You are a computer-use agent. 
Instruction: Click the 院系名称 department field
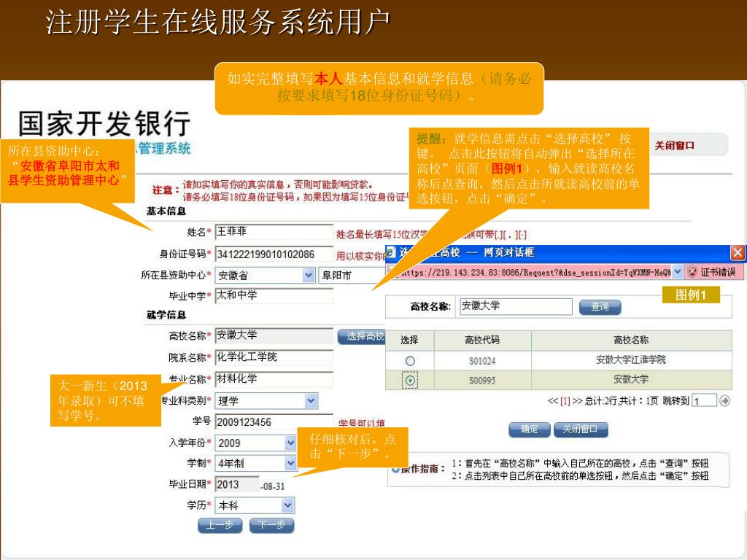click(274, 357)
